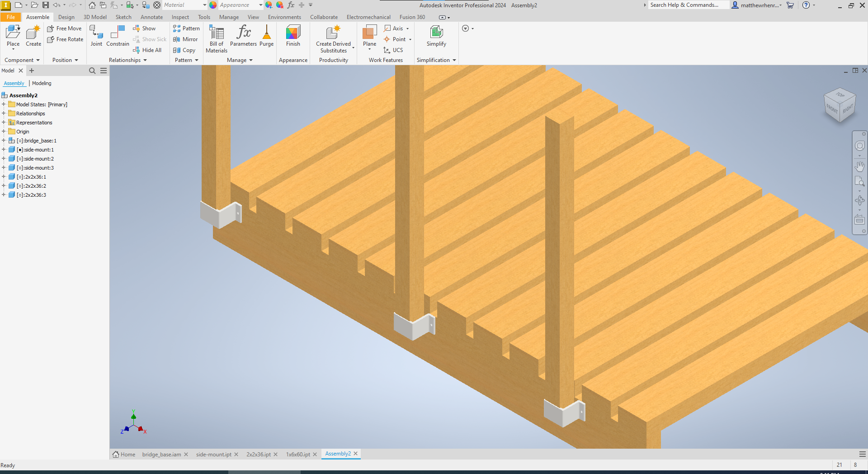This screenshot has width=868, height=474.
Task: Expand the Model States node
Action: (x=4, y=104)
